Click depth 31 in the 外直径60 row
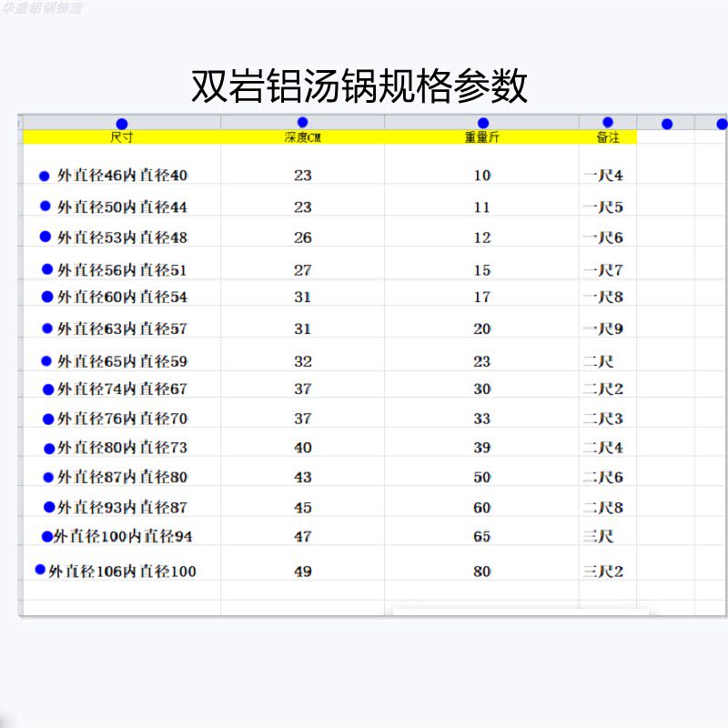 (x=303, y=298)
